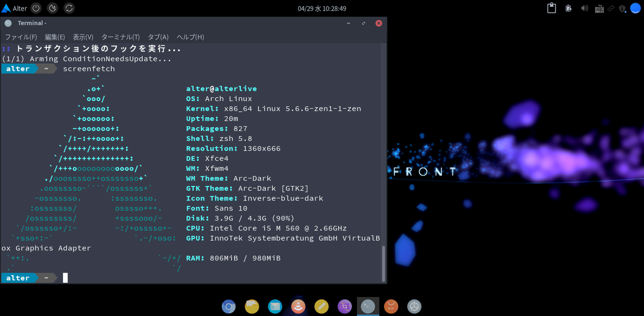Image resolution: width=644 pixels, height=316 pixels.
Task: Click the 'Resolution: 1360x666' line
Action: click(233, 148)
